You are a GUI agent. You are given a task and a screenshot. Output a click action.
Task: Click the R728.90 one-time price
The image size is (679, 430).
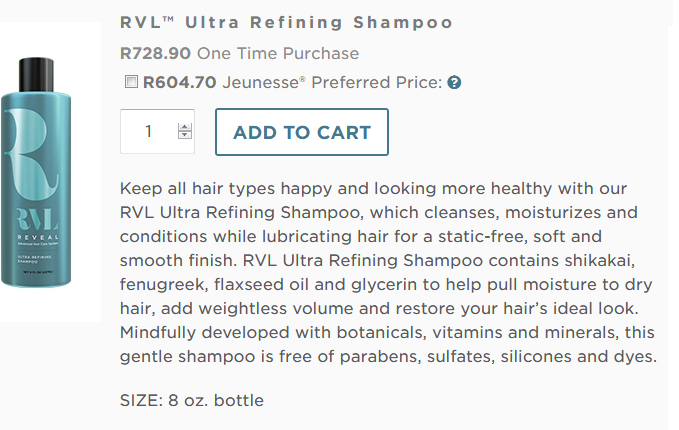point(155,53)
